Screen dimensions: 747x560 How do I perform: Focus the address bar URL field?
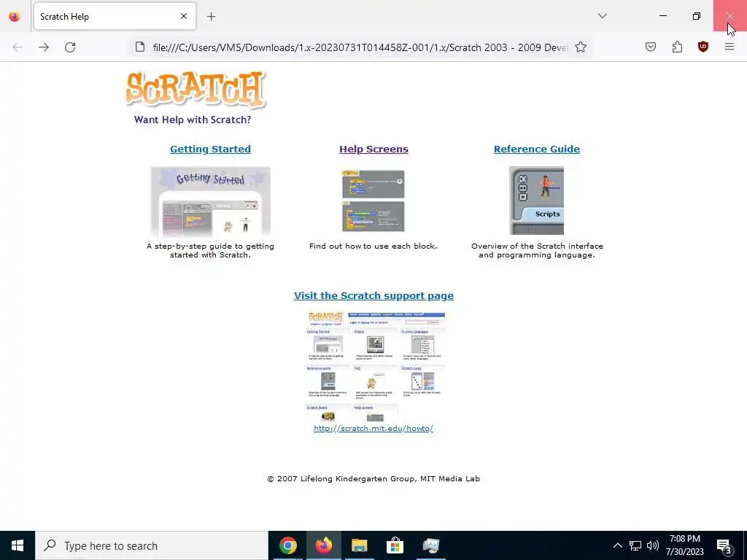(x=360, y=47)
